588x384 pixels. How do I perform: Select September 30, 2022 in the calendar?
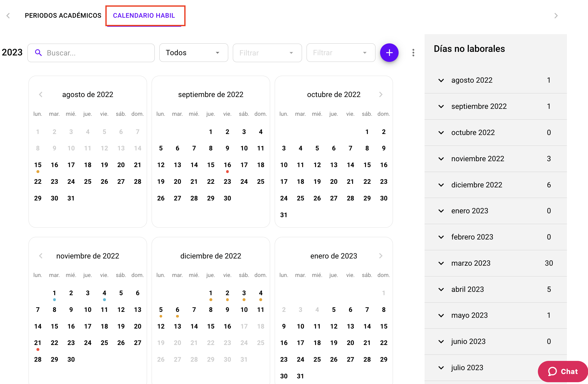point(227,198)
